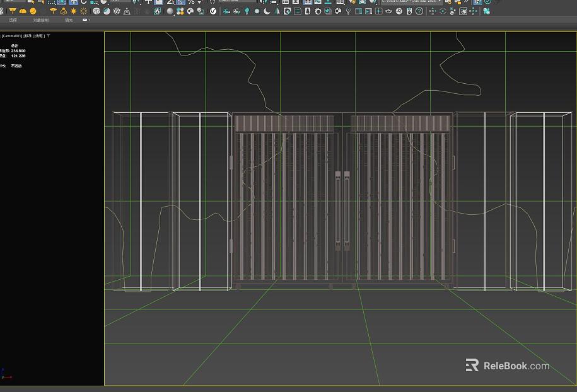Viewport: 577px width, 392px height.
Task: Select the right door handle in viewport
Action: (347, 211)
